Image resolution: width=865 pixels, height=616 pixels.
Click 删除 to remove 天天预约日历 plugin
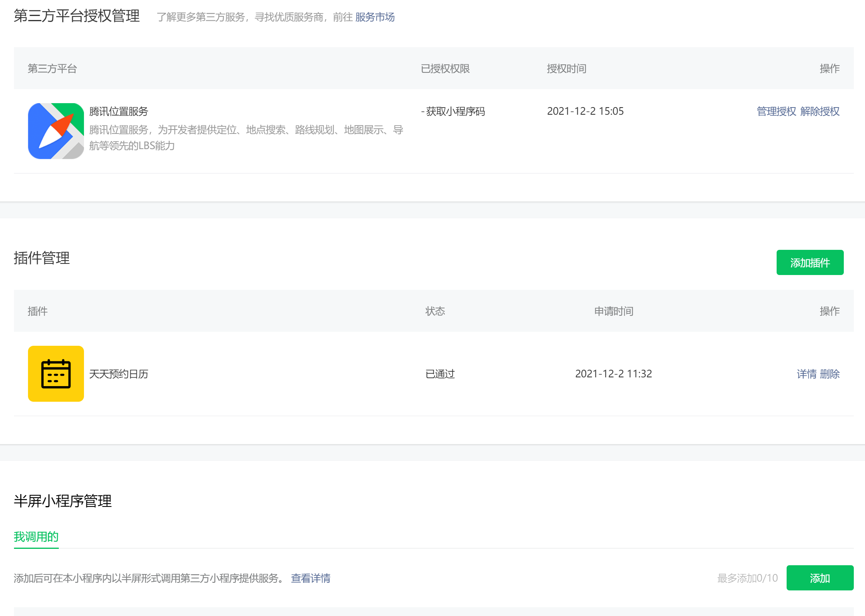(830, 374)
